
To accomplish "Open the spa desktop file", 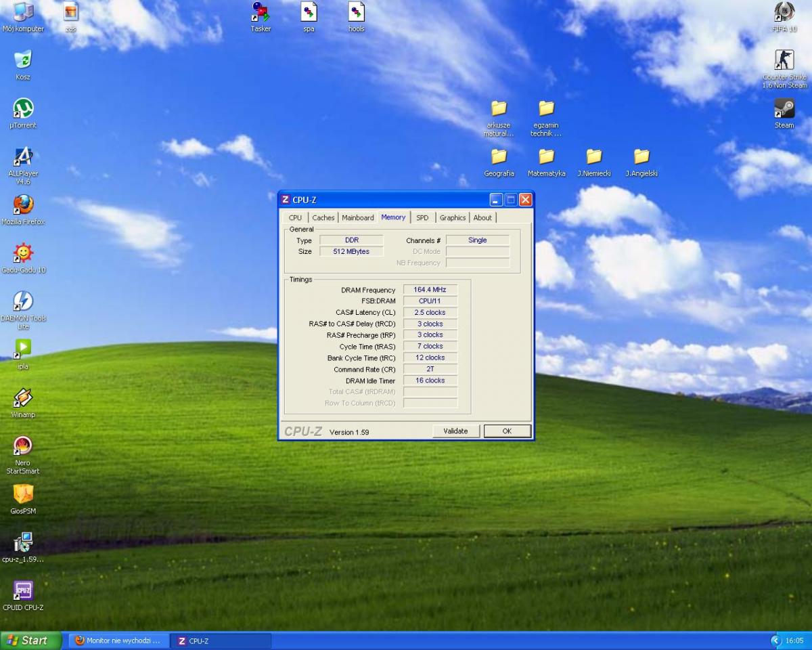I will click(309, 17).
